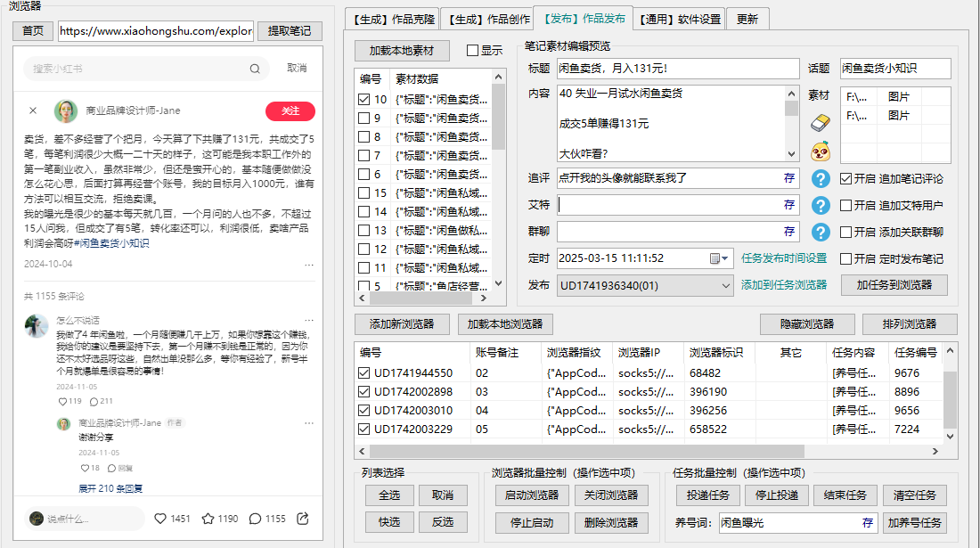Screen dimensions: 980x548
Task: Click commenter avatar of 怎么不说话
Action: pyautogui.click(x=37, y=325)
